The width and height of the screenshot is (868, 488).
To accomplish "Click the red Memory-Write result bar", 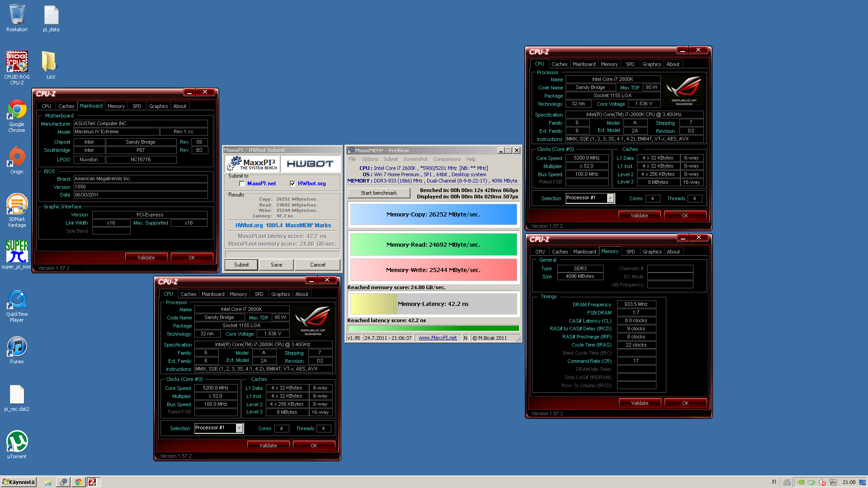I will pyautogui.click(x=433, y=270).
